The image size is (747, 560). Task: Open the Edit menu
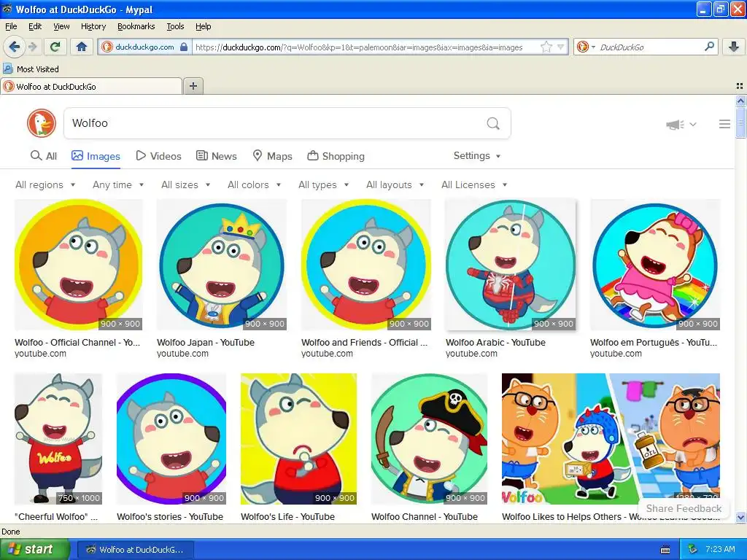pyautogui.click(x=35, y=26)
